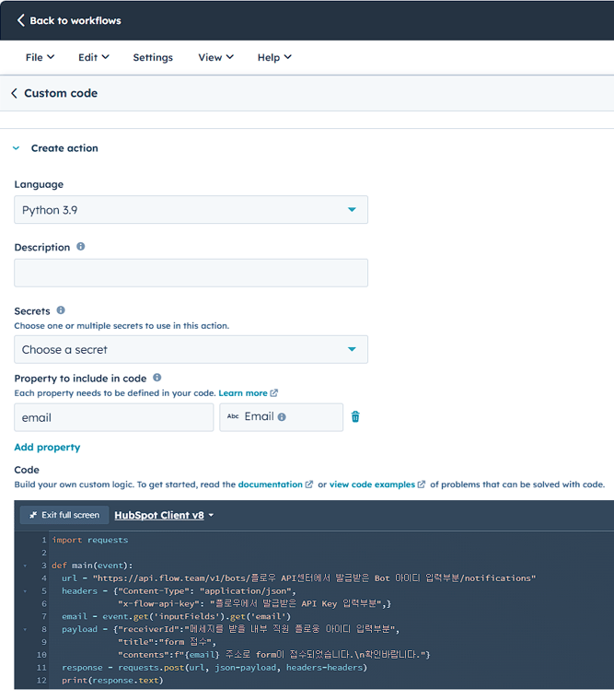Click external link icon after documentation
Viewport: 614px width, 700px height.
(x=308, y=484)
